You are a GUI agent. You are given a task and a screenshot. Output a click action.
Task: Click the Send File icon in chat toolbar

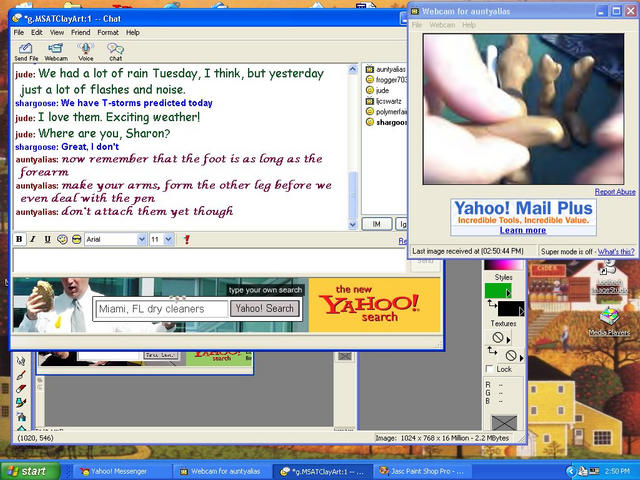click(26, 51)
